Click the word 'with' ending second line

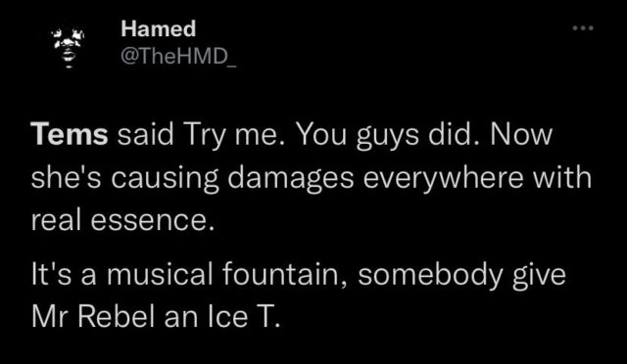pyautogui.click(x=561, y=176)
